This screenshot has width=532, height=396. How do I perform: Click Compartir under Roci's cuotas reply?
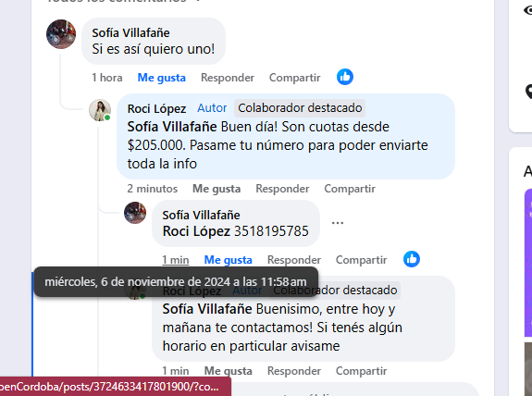pyautogui.click(x=350, y=189)
